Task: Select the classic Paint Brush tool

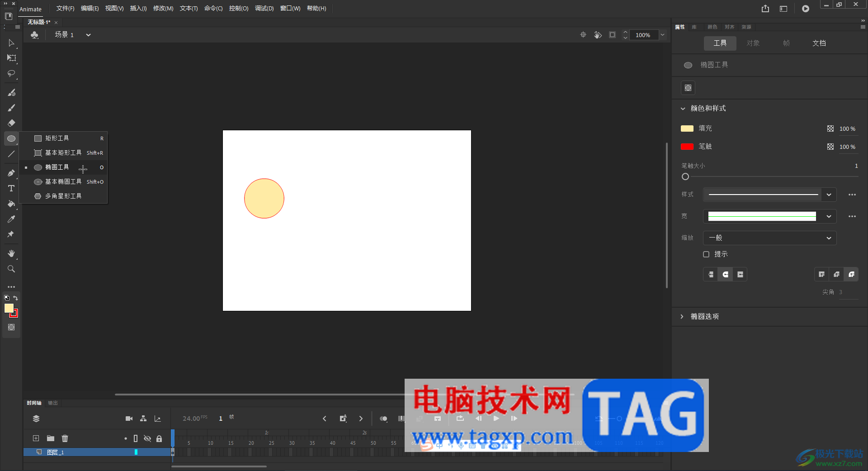Action: pos(11,108)
